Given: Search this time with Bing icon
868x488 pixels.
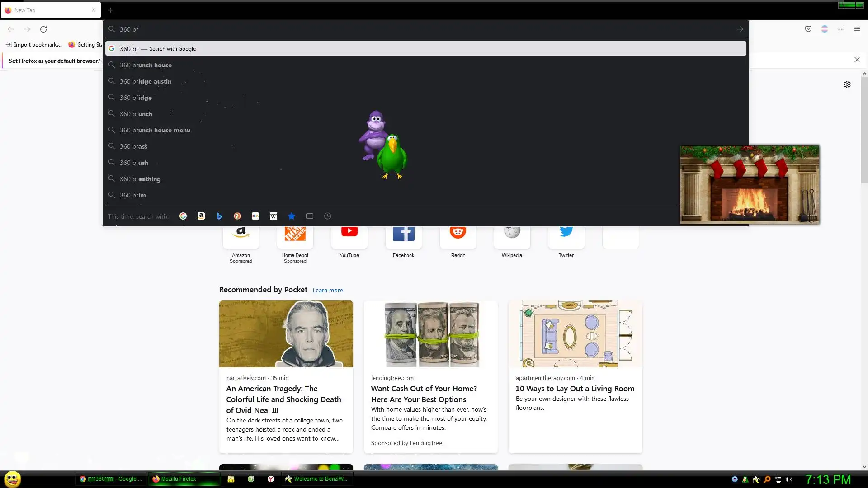Looking at the screenshot, I should coord(219,216).
